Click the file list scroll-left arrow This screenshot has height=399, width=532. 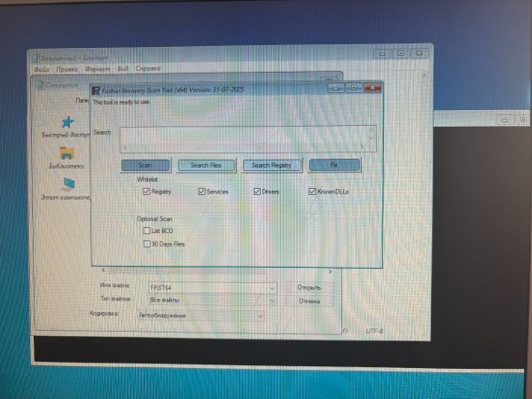104,270
